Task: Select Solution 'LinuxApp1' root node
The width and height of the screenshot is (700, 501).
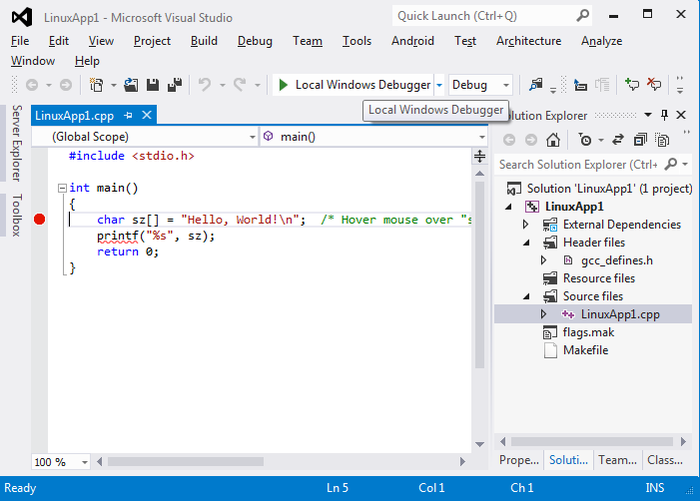Action: 609,188
